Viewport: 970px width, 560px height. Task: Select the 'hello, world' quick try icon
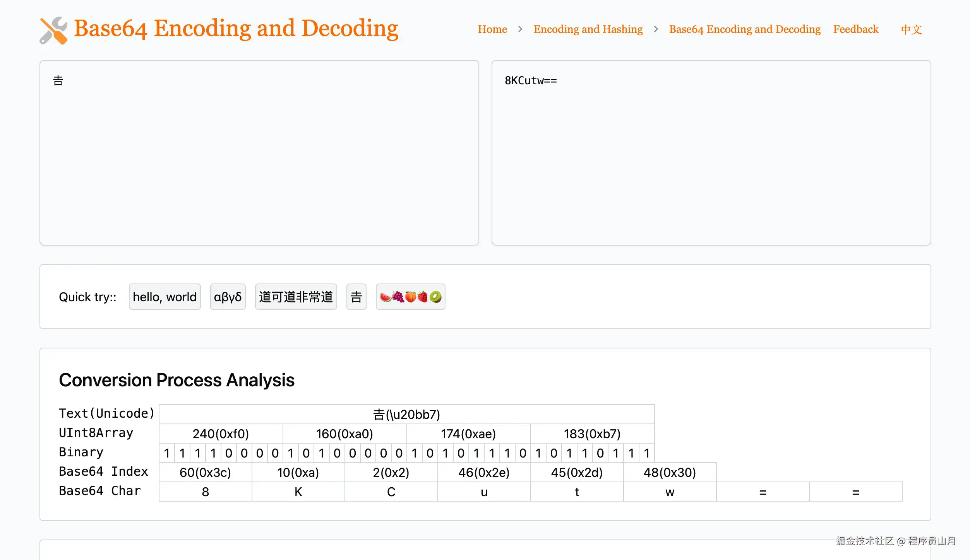click(x=165, y=297)
